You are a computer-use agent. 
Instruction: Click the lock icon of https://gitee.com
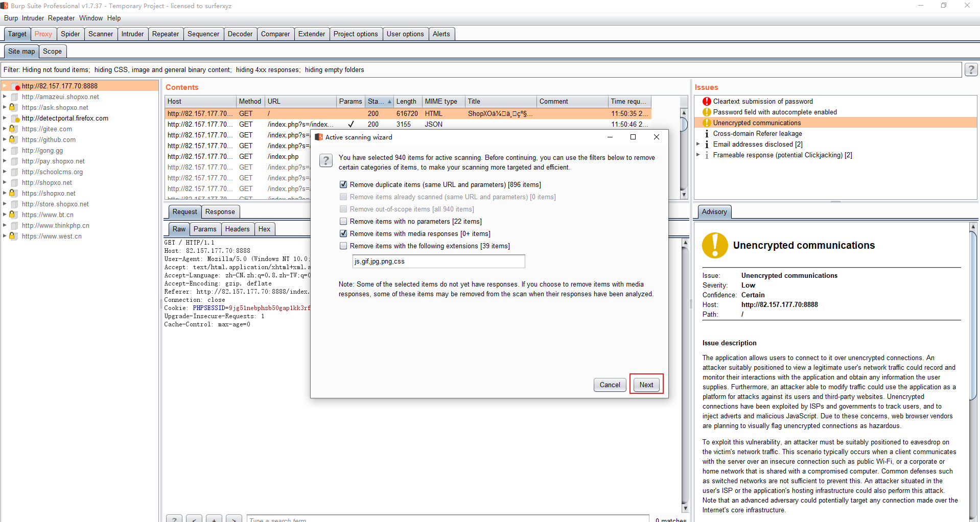(x=14, y=129)
